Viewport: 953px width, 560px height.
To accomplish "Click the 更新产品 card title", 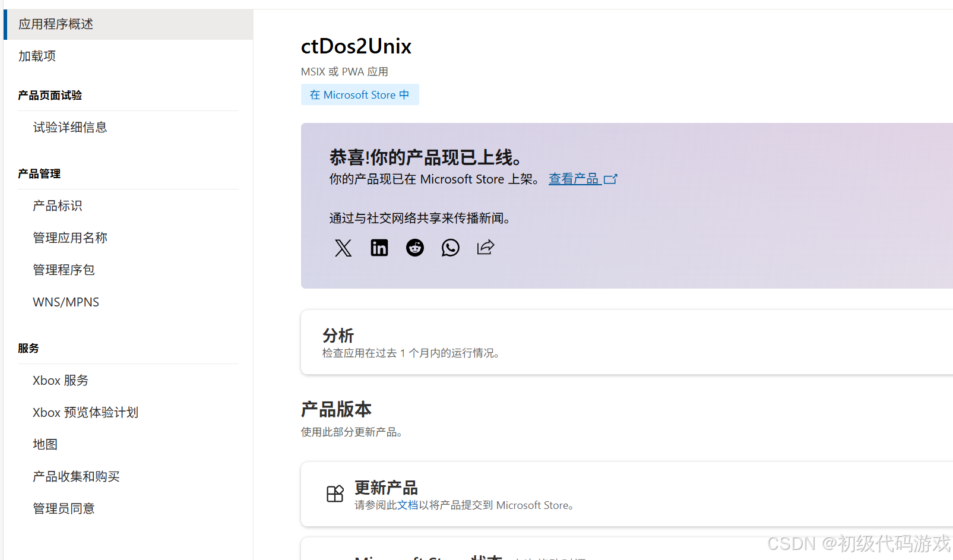I will coord(387,488).
